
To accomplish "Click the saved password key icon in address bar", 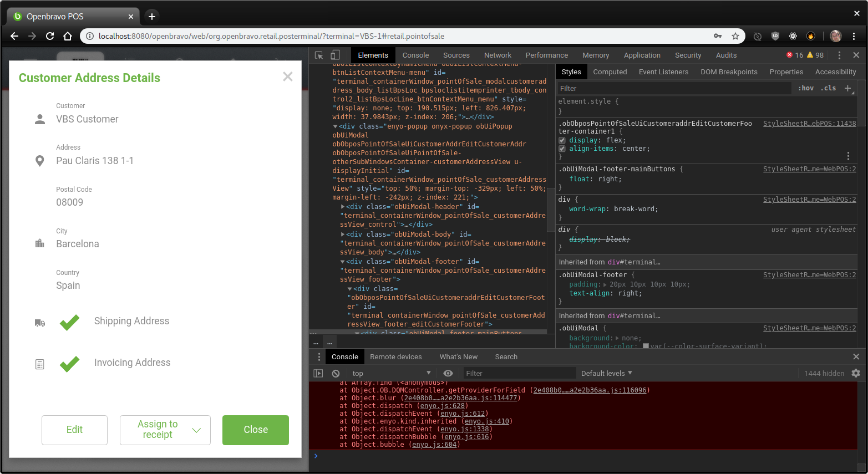I will tap(718, 36).
